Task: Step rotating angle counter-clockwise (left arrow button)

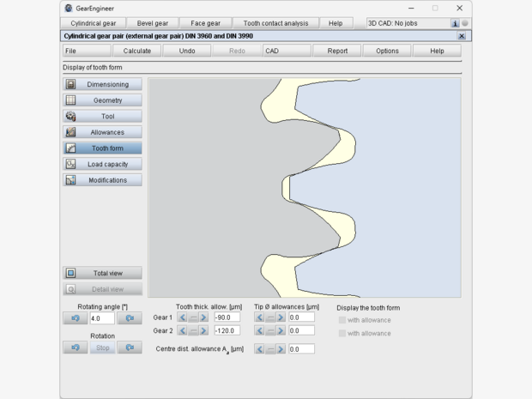Action: 75,318
